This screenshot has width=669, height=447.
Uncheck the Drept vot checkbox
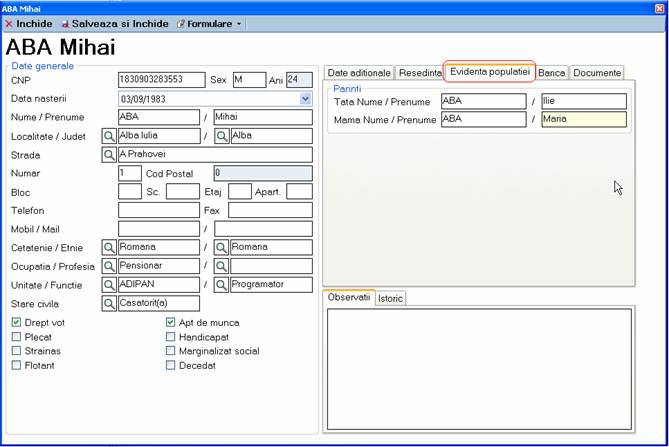16,323
